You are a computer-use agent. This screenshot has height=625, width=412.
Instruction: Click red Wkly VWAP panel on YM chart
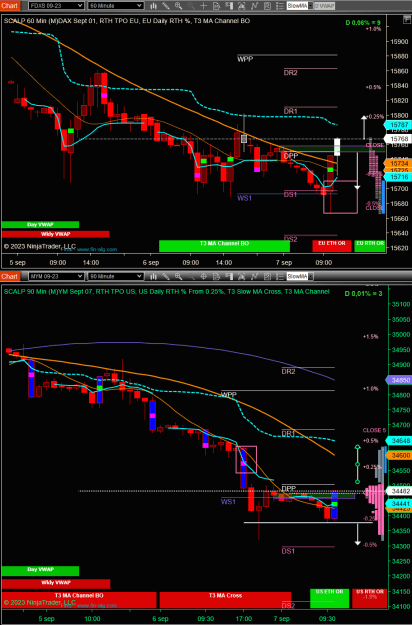pyautogui.click(x=56, y=584)
